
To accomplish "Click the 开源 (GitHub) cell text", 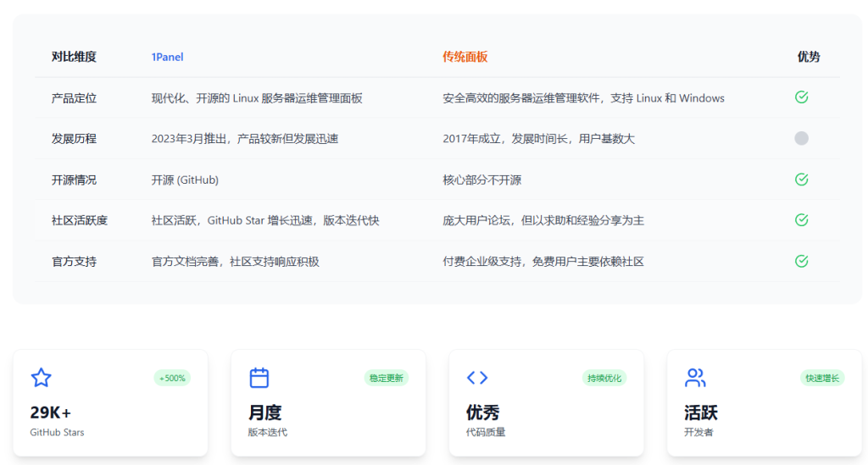I will [x=185, y=180].
